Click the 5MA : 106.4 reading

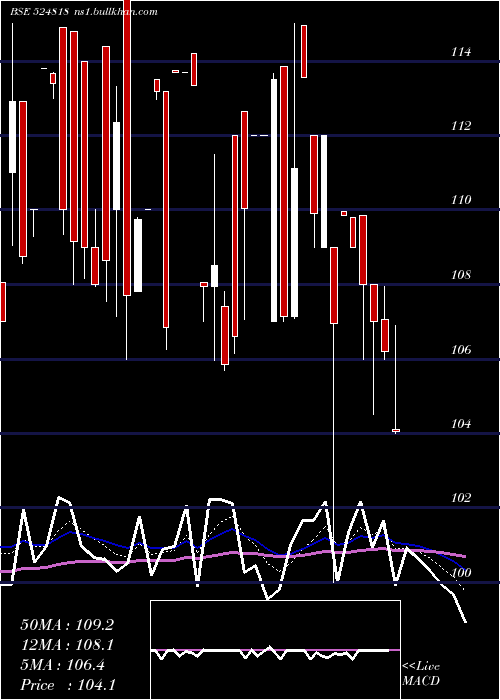(x=63, y=665)
